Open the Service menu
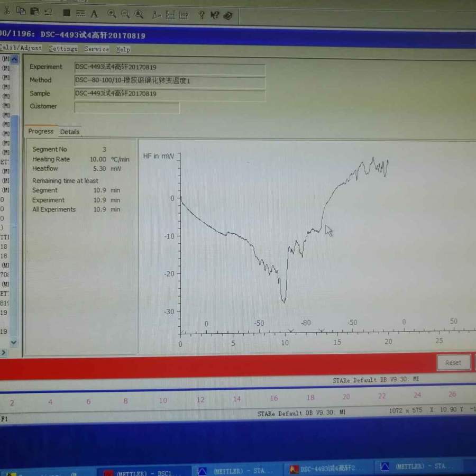 coord(97,49)
